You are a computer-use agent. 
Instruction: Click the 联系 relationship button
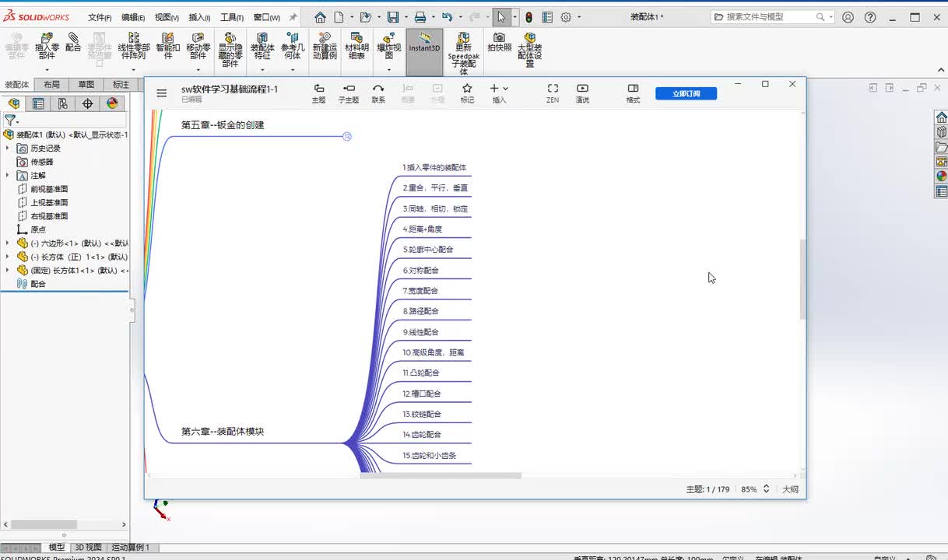pos(378,93)
